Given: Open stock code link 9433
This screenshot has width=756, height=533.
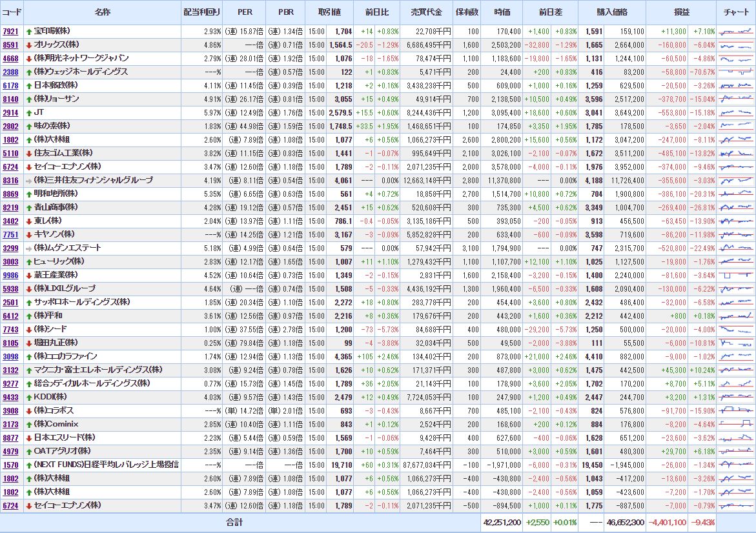Looking at the screenshot, I should pyautogui.click(x=11, y=397).
